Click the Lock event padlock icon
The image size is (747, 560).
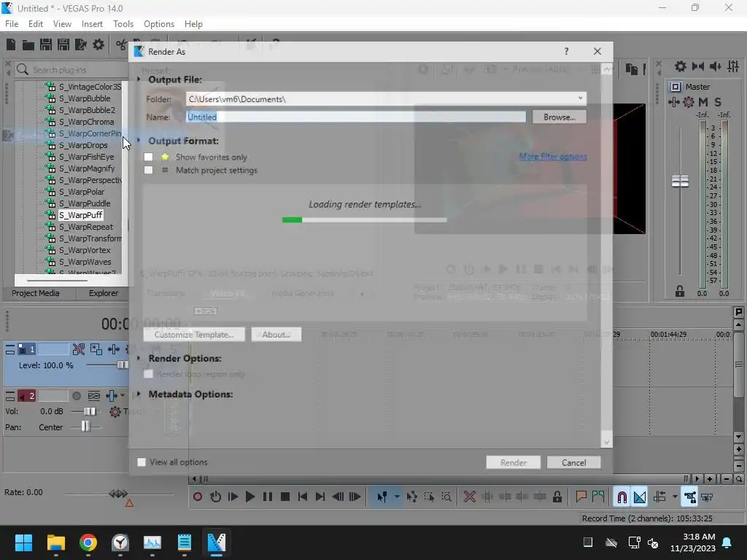coord(557,497)
